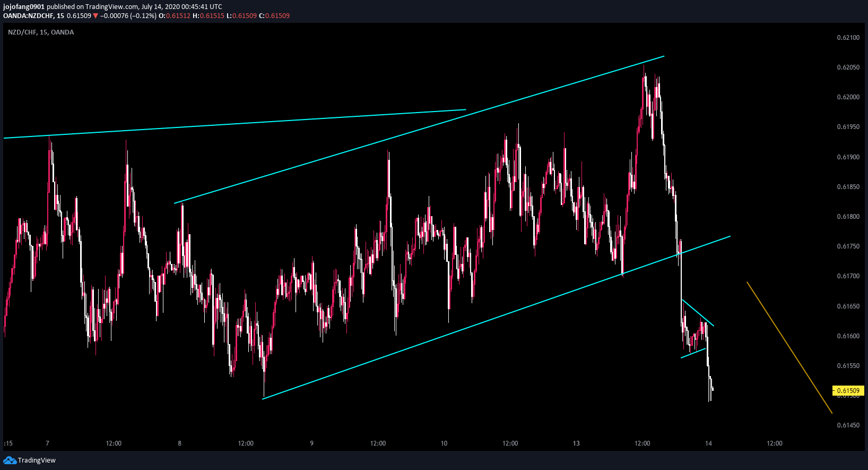Click the -0.00076 (-0.12%) change value
Screen dimensions: 868x470
128,16
